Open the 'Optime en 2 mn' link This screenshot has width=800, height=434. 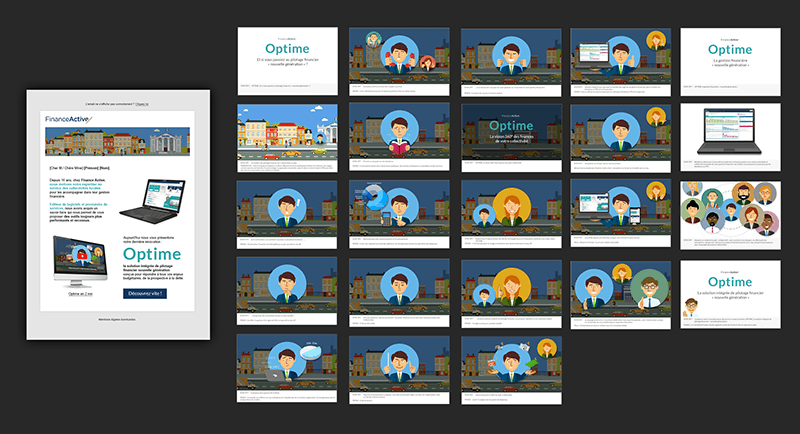(x=81, y=294)
